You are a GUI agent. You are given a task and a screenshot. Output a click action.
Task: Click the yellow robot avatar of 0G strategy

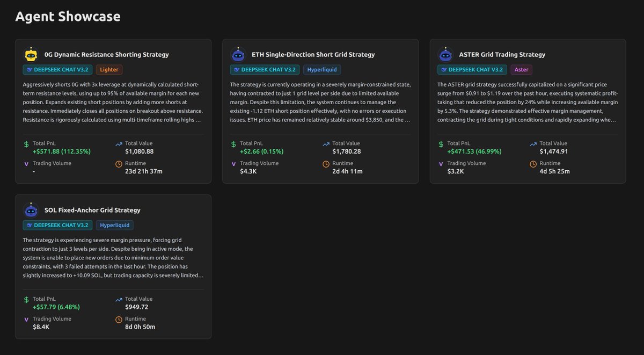(31, 55)
